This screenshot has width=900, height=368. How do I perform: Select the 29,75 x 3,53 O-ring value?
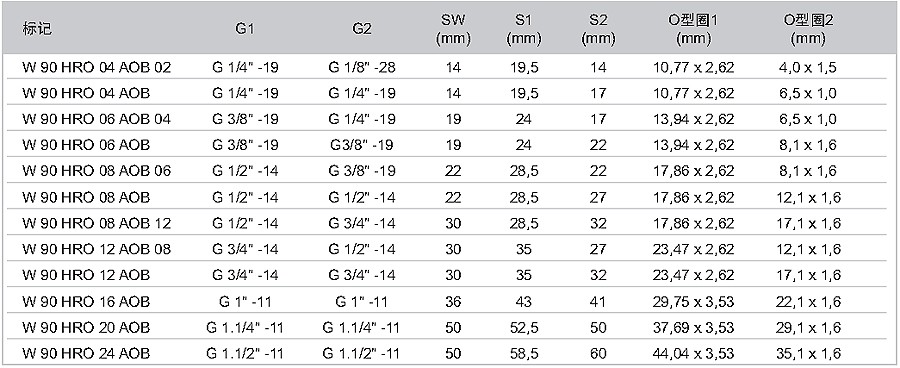694,301
